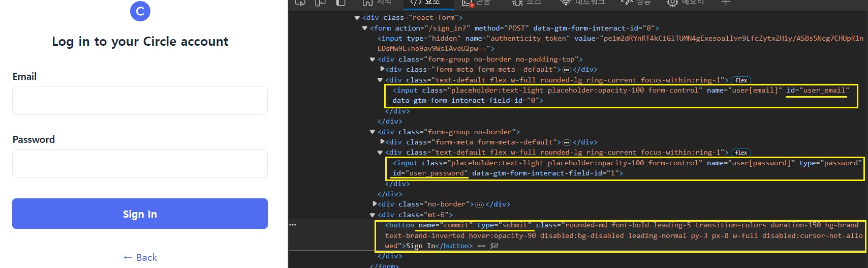The width and height of the screenshot is (868, 268).
Task: Collapse the form-group no-border no-padding-top div
Action: (373, 59)
